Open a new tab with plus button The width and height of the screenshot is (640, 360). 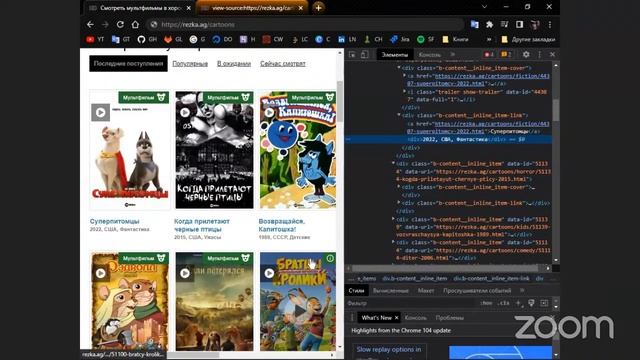pos(318,7)
